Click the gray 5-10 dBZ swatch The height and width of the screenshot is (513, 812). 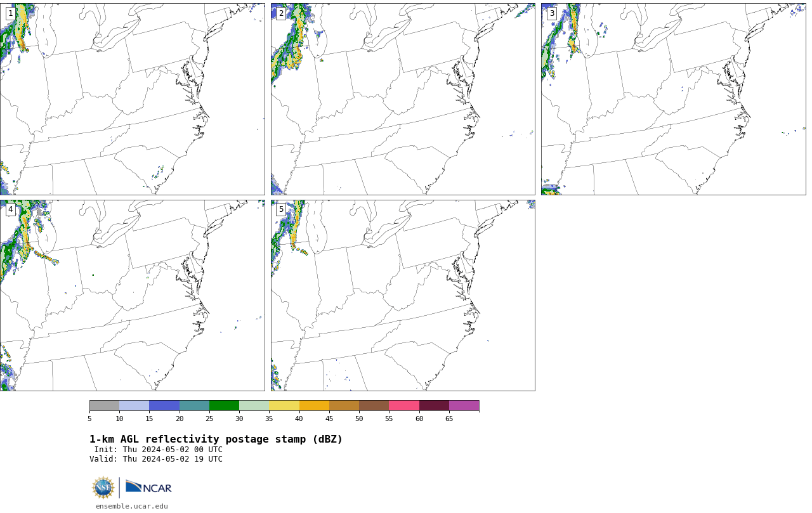pyautogui.click(x=104, y=406)
